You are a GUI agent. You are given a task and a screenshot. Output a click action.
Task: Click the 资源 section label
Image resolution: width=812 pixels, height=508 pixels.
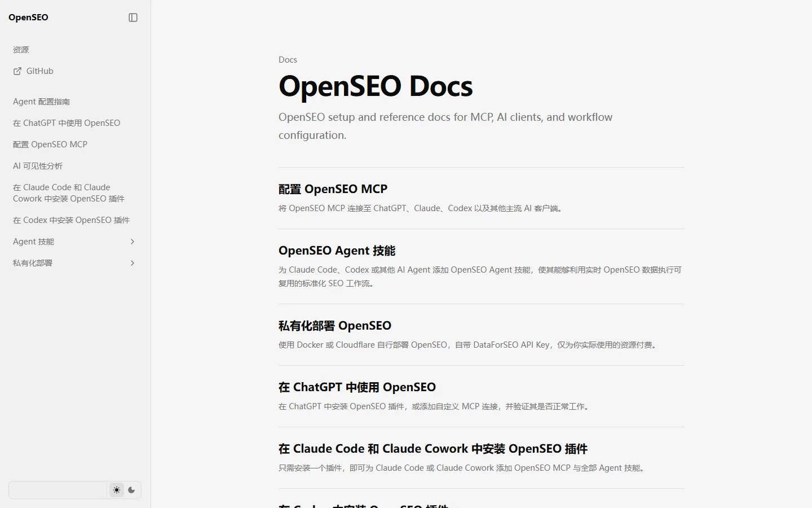tap(21, 50)
